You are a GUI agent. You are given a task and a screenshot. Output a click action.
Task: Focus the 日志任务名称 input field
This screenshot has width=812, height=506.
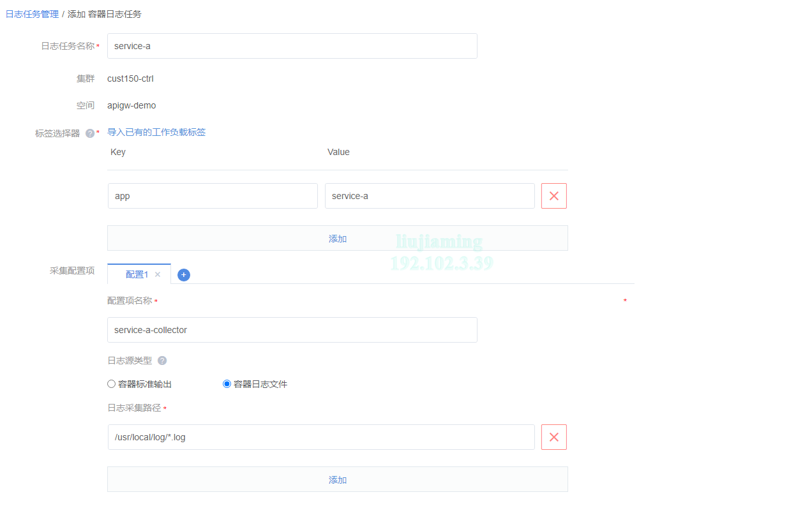292,46
